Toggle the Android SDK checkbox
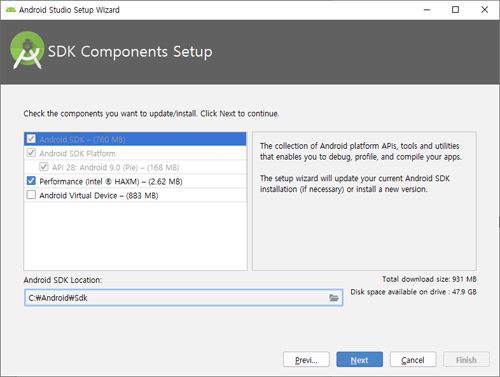This screenshot has width=500, height=377. pyautogui.click(x=31, y=139)
